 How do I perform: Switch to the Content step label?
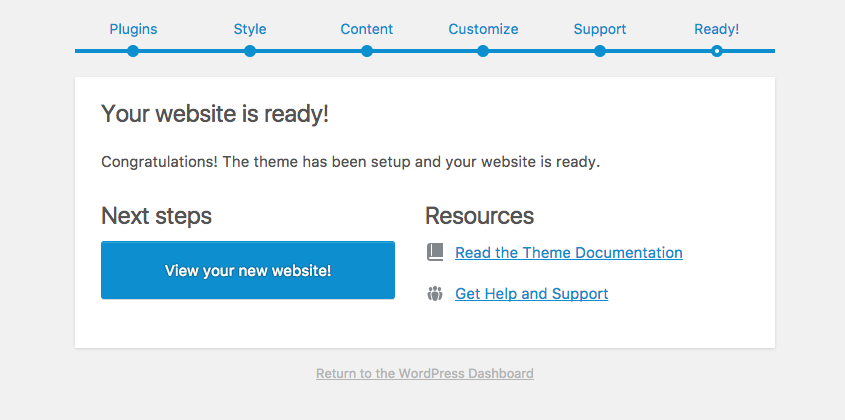367,29
